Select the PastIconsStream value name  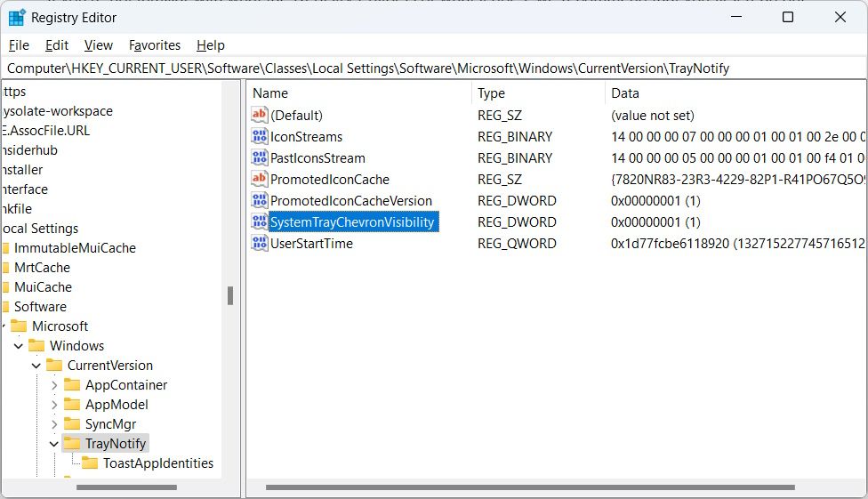(x=317, y=157)
